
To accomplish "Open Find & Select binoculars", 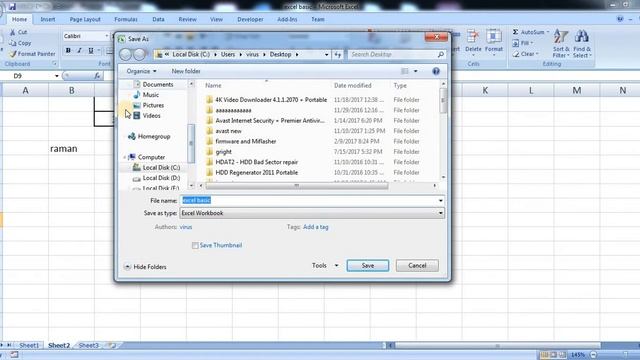I will point(582,44).
